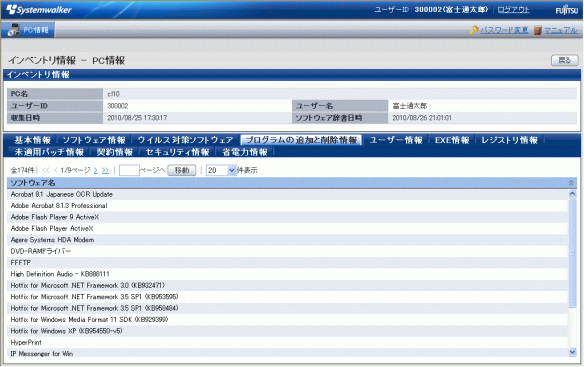Click the book icon beside マニュアル
This screenshot has width=584, height=367.
click(x=537, y=30)
